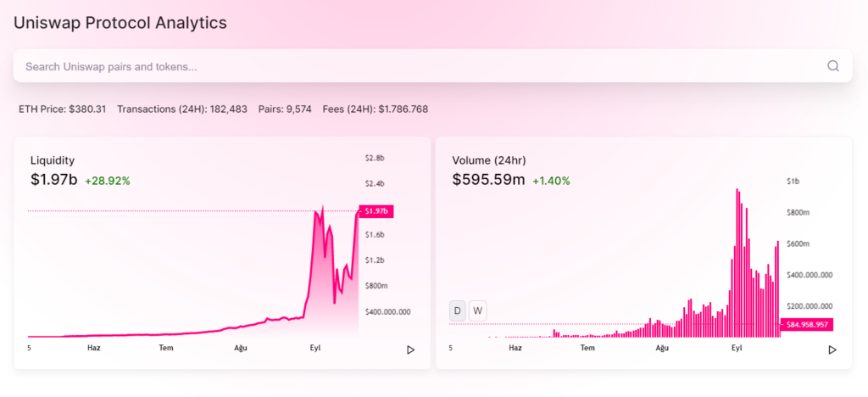The width and height of the screenshot is (868, 397).
Task: Click Haz on the Volume time axis
Action: (x=515, y=348)
